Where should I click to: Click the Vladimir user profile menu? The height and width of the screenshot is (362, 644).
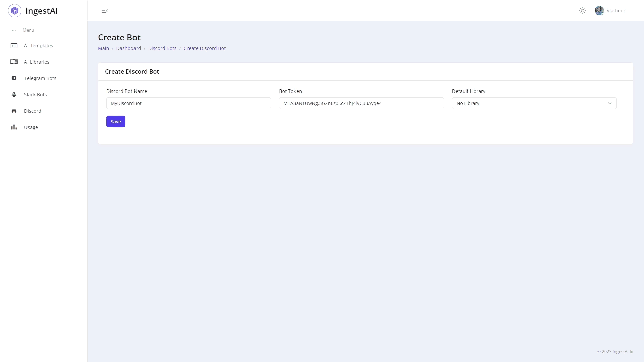pos(612,11)
